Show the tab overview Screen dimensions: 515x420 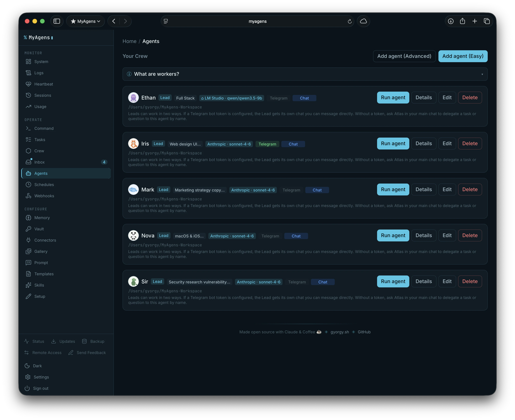click(x=486, y=21)
